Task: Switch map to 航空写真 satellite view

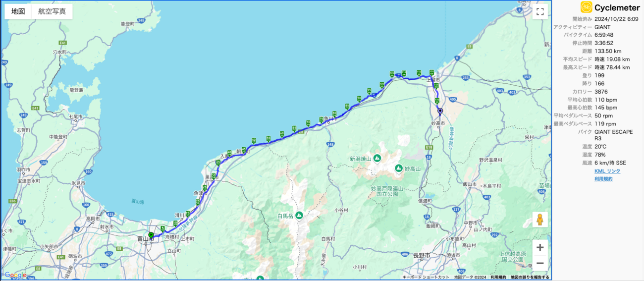Action: point(52,11)
